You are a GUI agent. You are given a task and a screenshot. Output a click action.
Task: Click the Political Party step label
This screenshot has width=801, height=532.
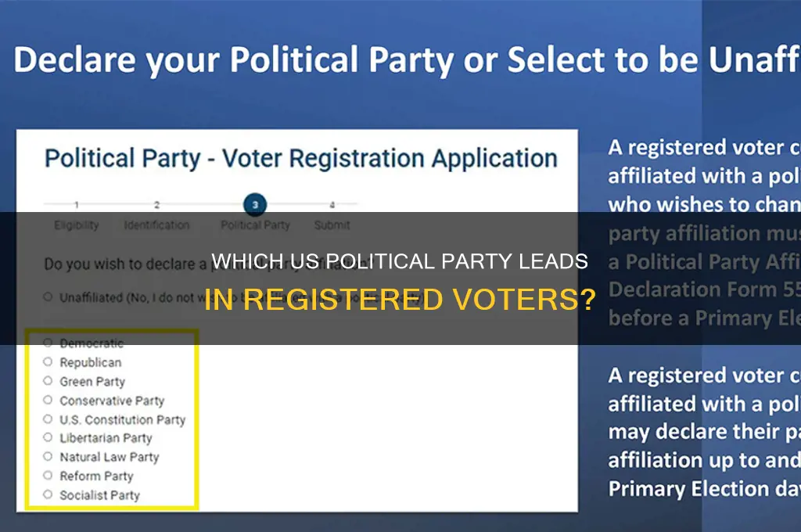click(x=254, y=225)
